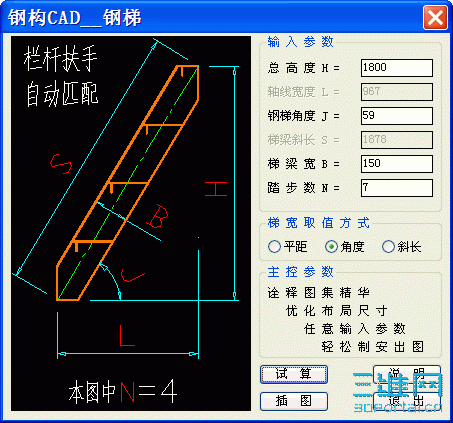Click the steel stair diagram preview
453x423 pixels.
(x=131, y=223)
